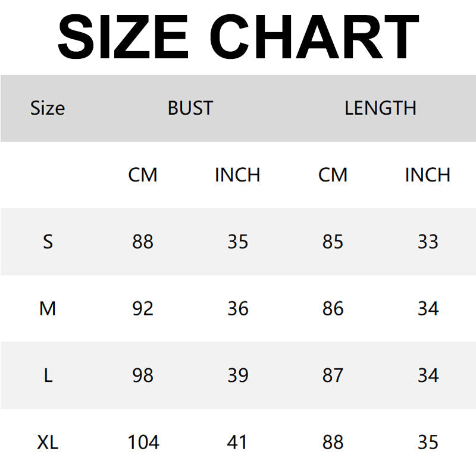
Task: Click the LENGTH column header
Action: coord(380,108)
